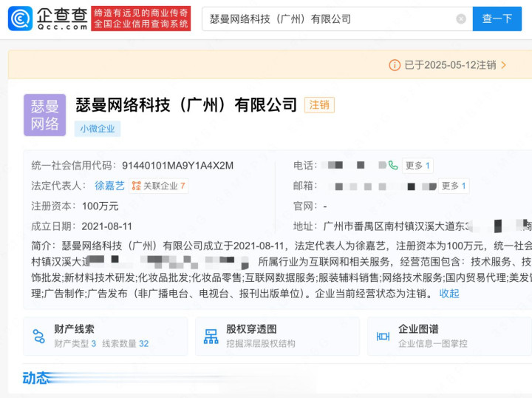Open the 股权穿透图 card
532x398 pixels.
[x=277, y=336]
